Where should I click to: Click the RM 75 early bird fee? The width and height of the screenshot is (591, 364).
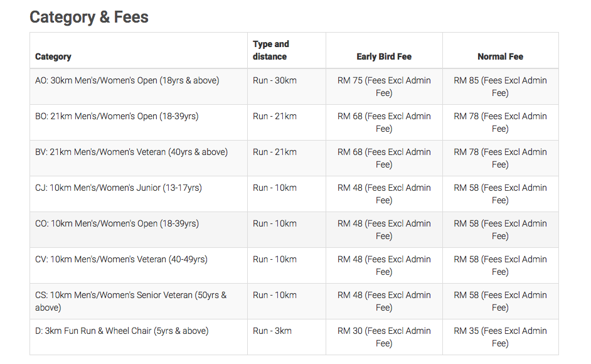(x=384, y=87)
